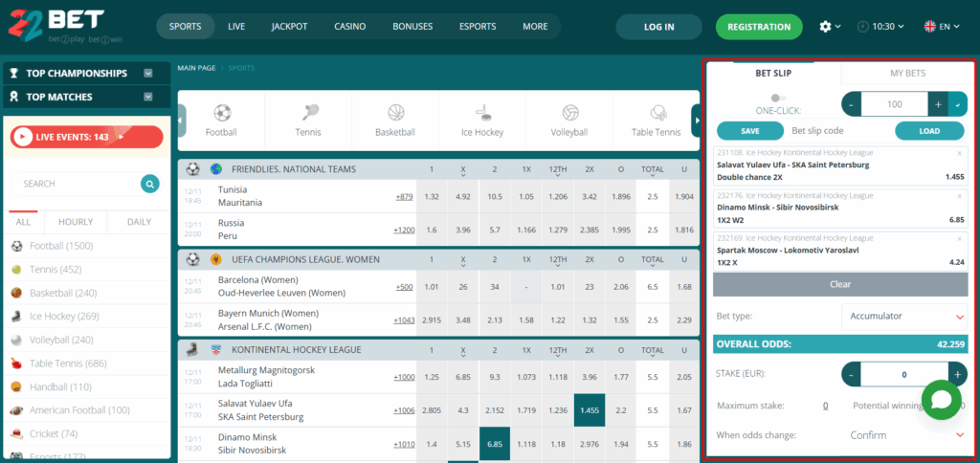This screenshot has height=463, width=980.
Task: Expand Russia vs Peru +1200 markets
Action: click(405, 230)
